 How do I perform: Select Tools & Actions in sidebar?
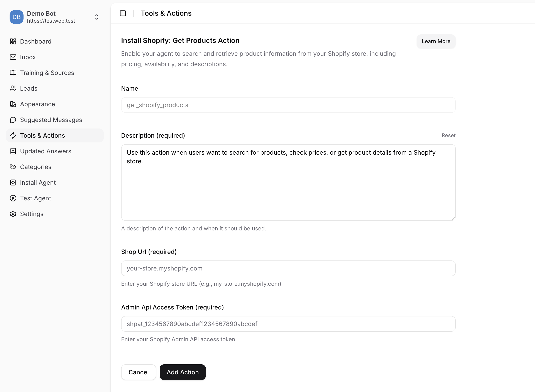click(42, 135)
